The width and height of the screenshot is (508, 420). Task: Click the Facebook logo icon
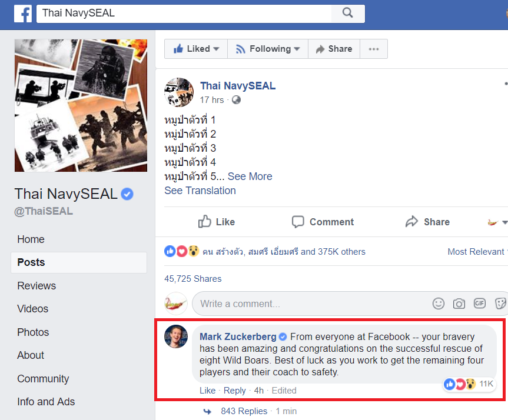23,14
